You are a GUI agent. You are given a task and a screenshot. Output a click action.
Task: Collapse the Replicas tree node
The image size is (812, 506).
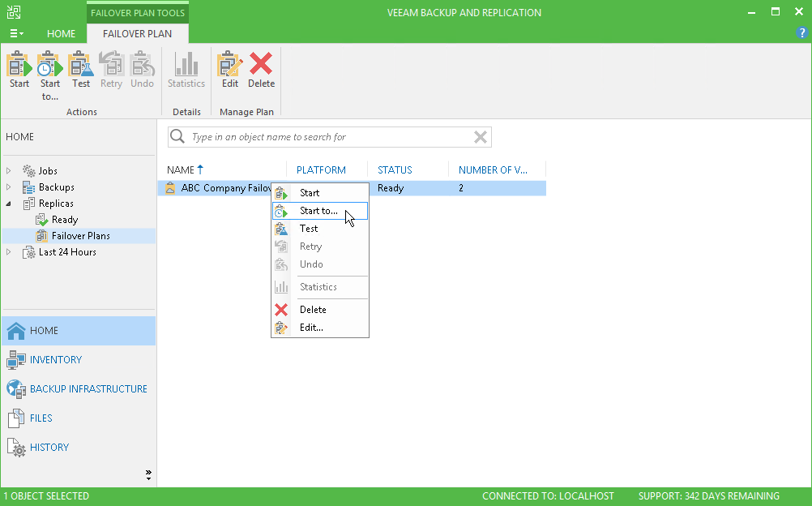coord(8,204)
